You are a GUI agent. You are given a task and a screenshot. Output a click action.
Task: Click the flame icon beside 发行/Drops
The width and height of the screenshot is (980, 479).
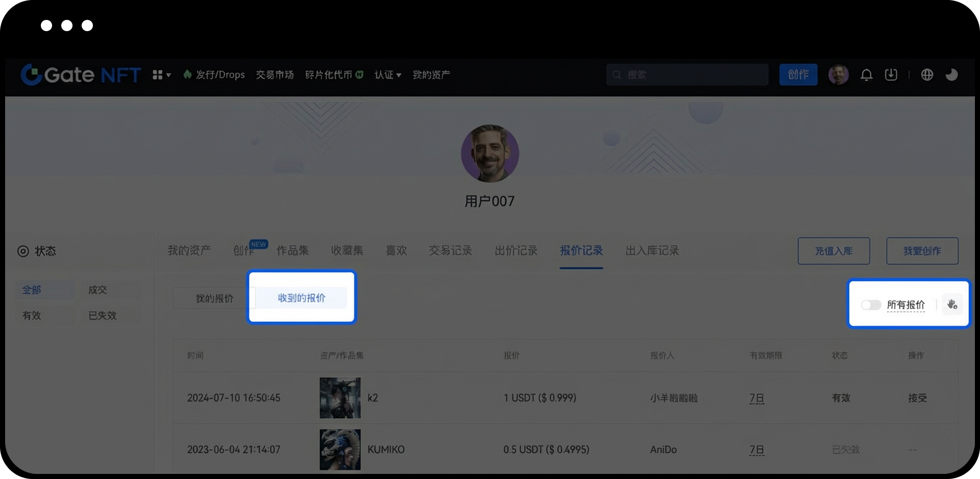[x=187, y=74]
